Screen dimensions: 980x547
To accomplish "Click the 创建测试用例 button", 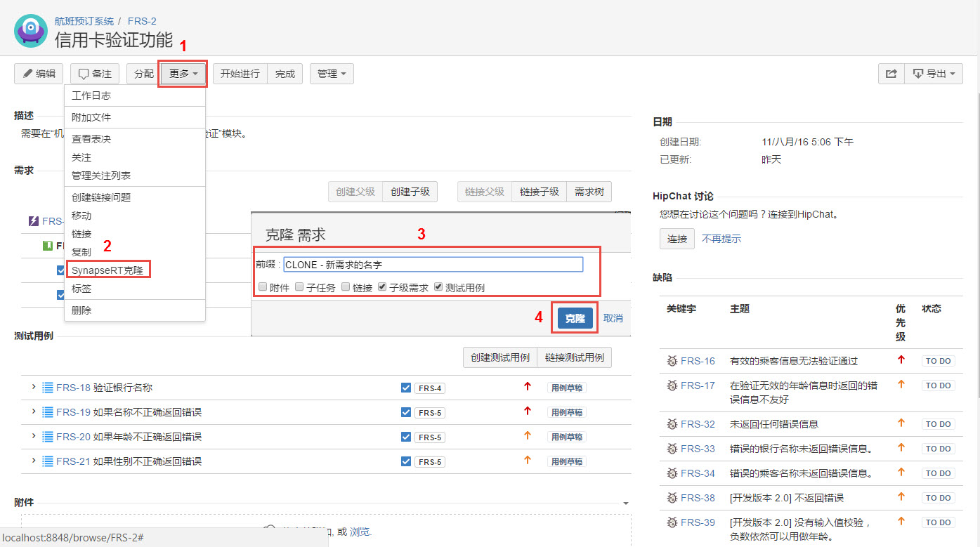I will point(499,357).
